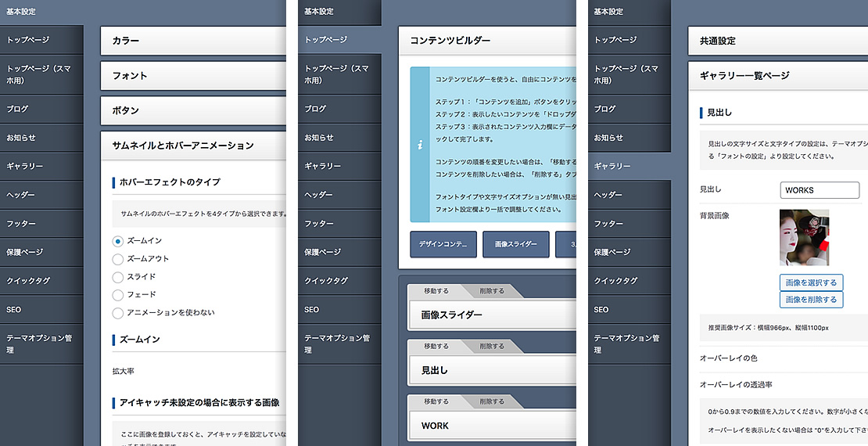
Task: Click 削除する tab above 画像スライダー block
Action: (x=492, y=291)
